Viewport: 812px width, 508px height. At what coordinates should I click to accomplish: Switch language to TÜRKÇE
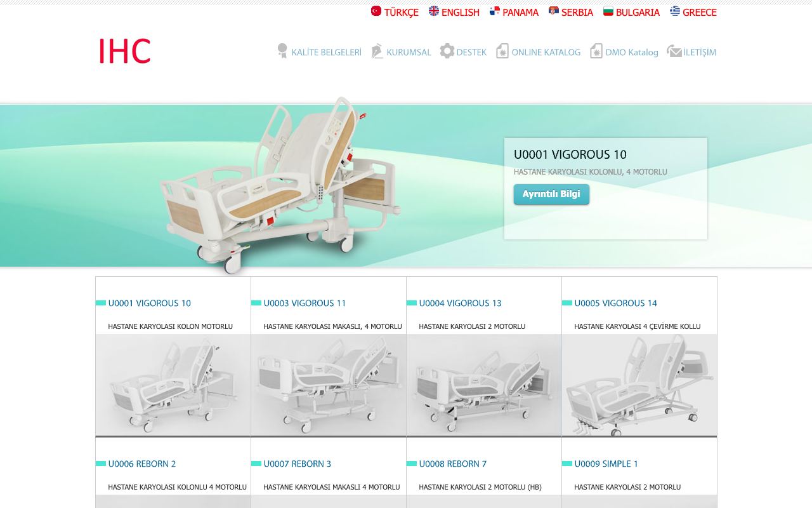tap(402, 12)
